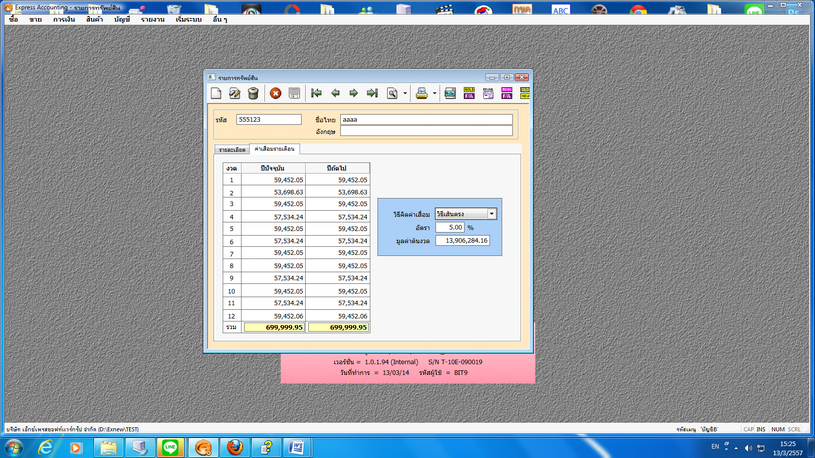
Task: Click the new record blank page icon
Action: coord(216,93)
